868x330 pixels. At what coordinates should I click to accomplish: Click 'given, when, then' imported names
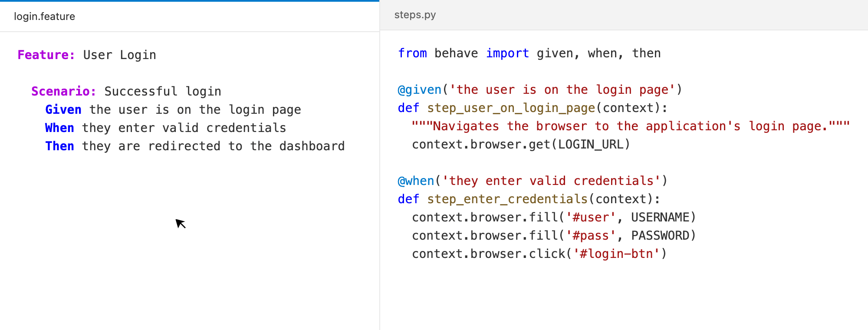coord(599,53)
